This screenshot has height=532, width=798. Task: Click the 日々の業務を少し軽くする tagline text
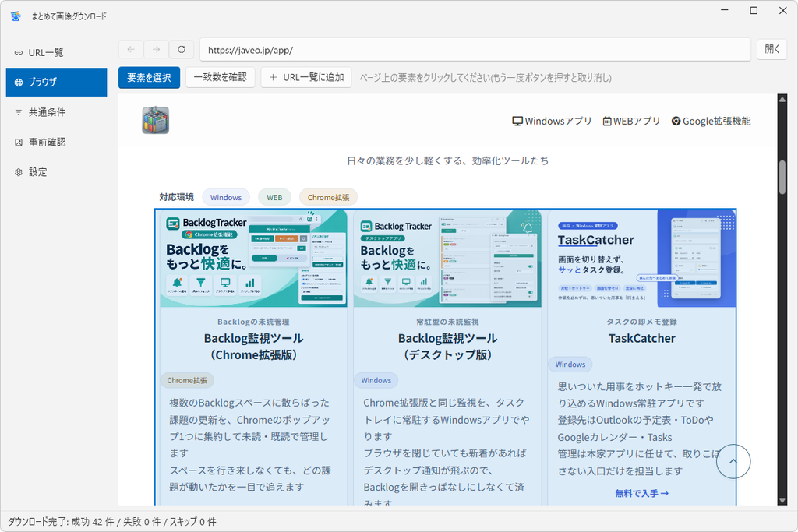[448, 160]
